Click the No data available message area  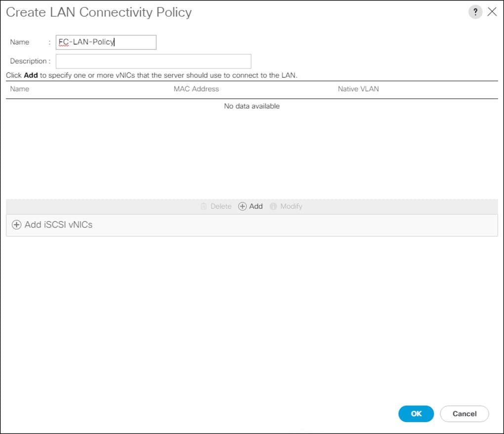pos(252,106)
